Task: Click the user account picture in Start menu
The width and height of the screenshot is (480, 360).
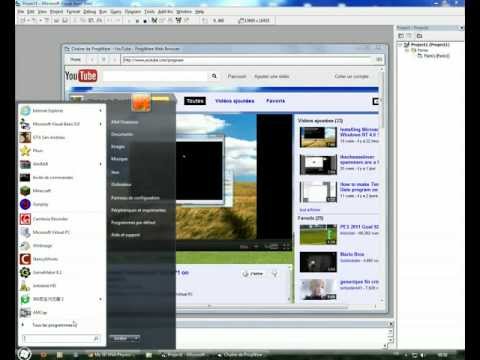Action: point(141,102)
